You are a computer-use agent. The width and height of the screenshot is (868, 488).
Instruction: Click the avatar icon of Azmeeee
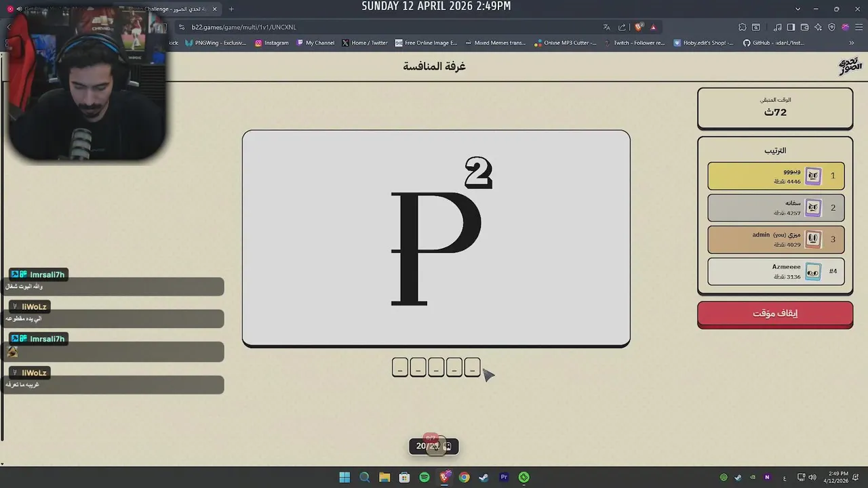click(x=813, y=272)
